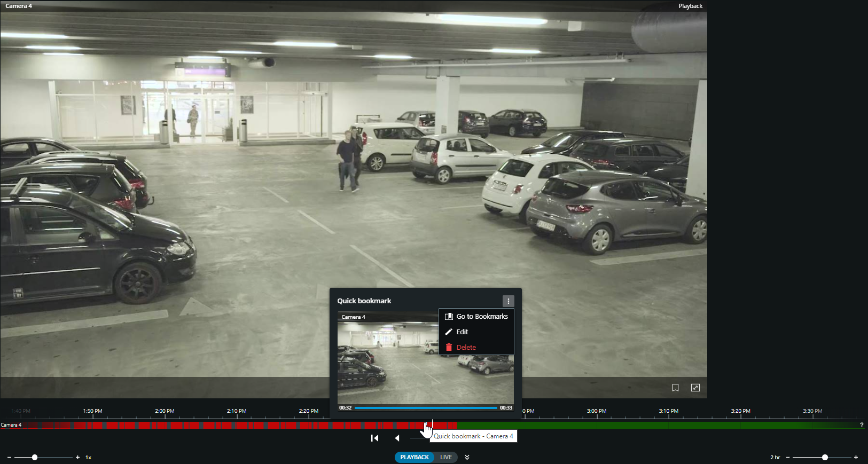Open the three-dot menu in Quick bookmark

(508, 301)
